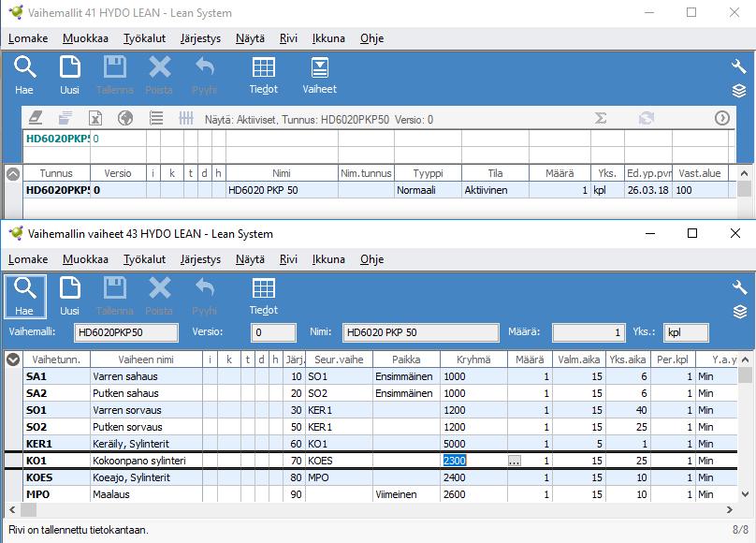Image resolution: width=756 pixels, height=543 pixels.
Task: Click the Nimi field showing HD6020 PKP 50
Action: pos(420,332)
